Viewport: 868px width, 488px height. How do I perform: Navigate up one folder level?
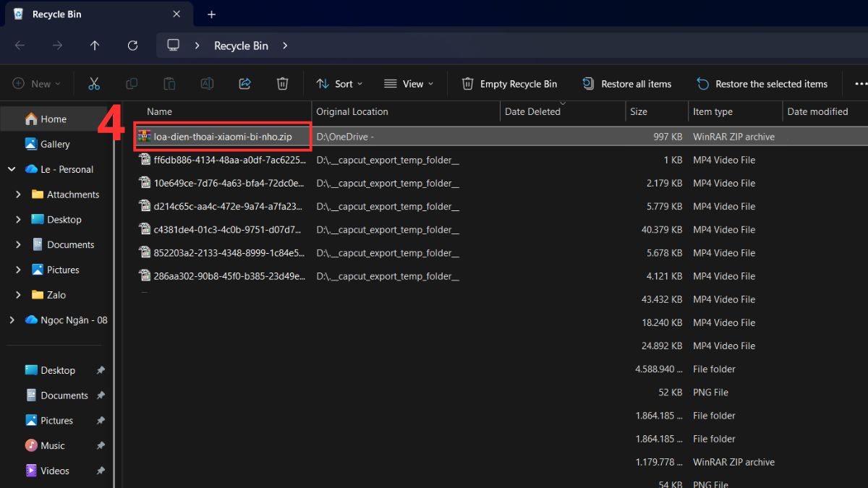click(95, 45)
